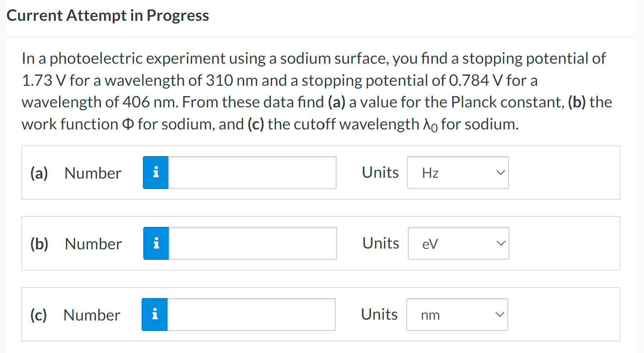The image size is (644, 353).
Task: Click the work function answer box
Action: 253,243
